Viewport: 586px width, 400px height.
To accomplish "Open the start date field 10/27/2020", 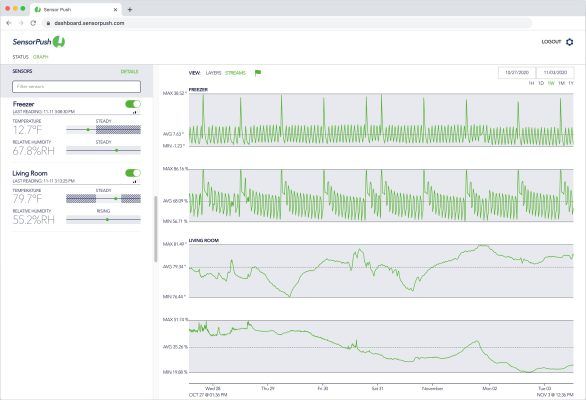I will pos(517,73).
